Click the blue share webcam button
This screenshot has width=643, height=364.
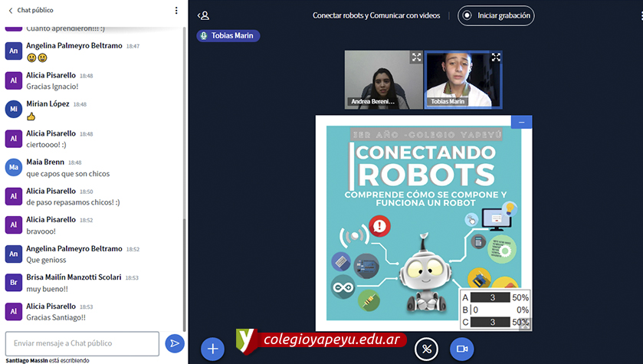coord(461,349)
